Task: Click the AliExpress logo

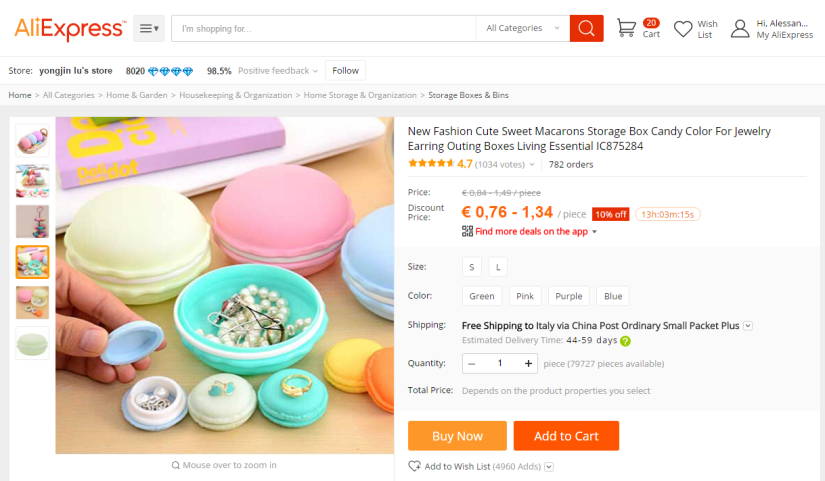Action: [x=70, y=28]
